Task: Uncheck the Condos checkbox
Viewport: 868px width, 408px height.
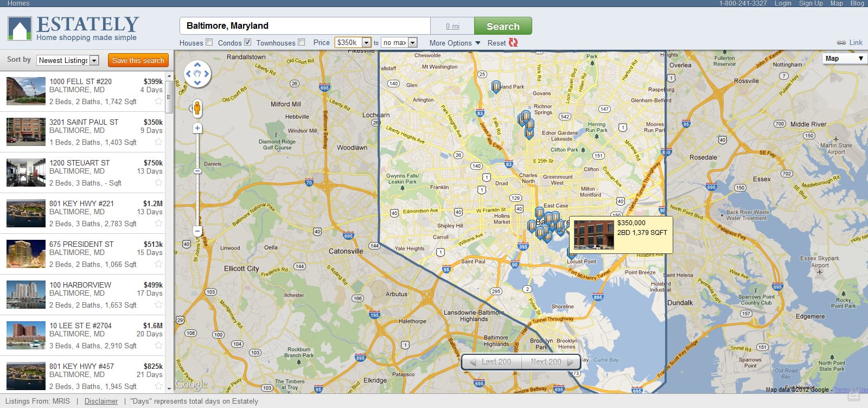Action: (247, 42)
